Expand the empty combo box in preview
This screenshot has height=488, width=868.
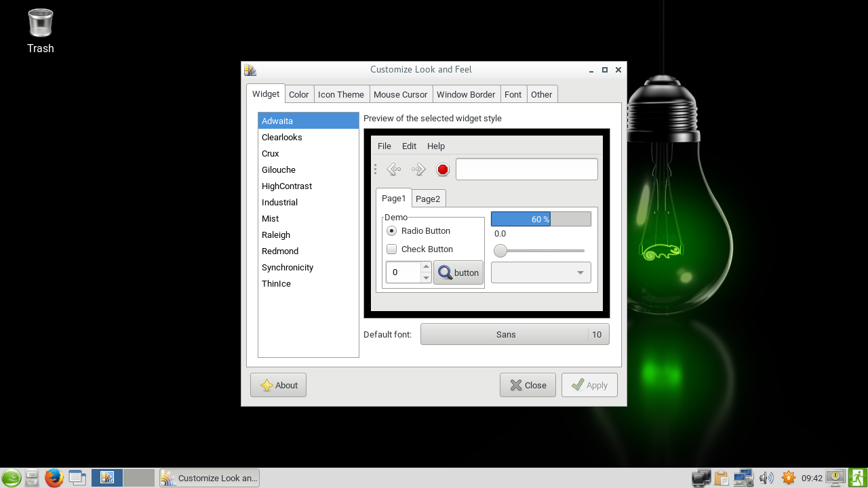pos(540,272)
